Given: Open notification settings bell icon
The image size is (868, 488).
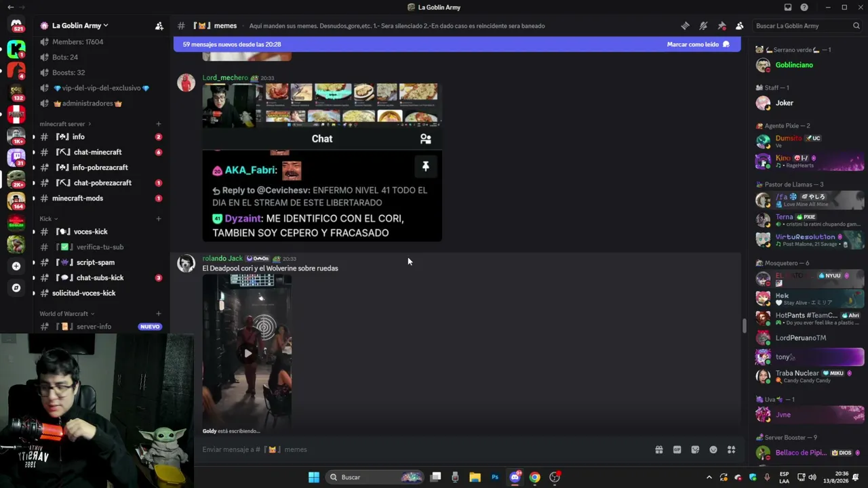Looking at the screenshot, I should [x=703, y=26].
